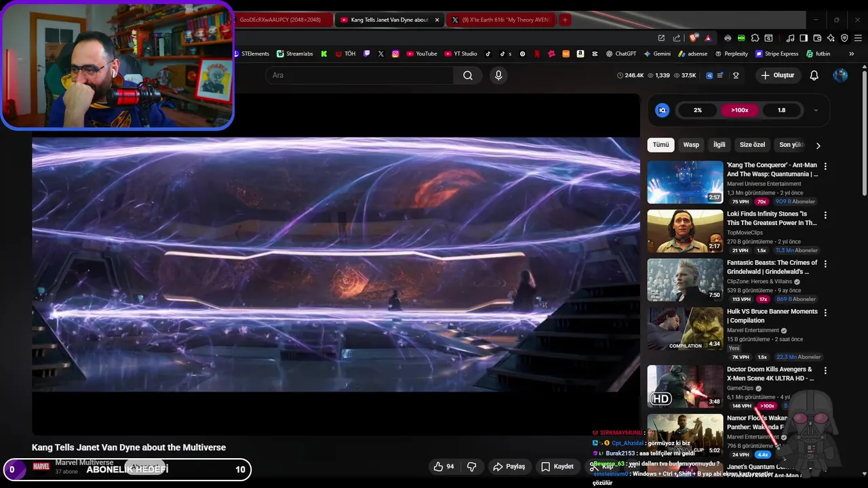Click into the Ara search field
The height and width of the screenshot is (488, 868).
359,75
